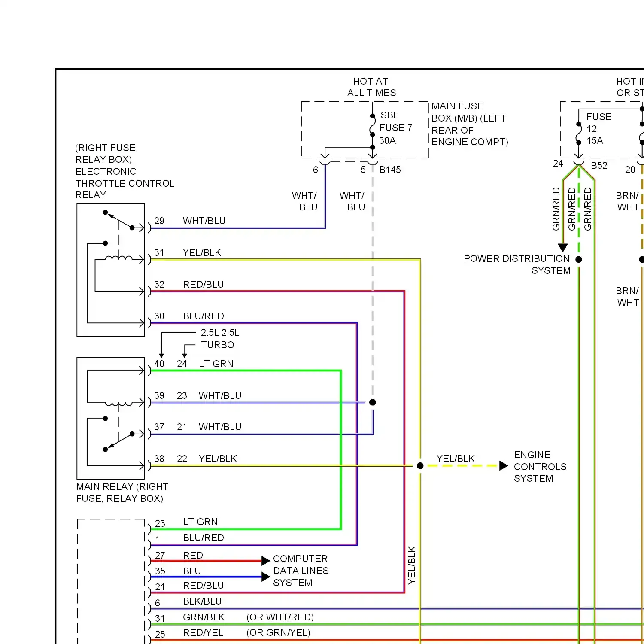644x644 pixels.
Task: Click the 'HOT AT ALL TIMES' label
Action: (371, 87)
